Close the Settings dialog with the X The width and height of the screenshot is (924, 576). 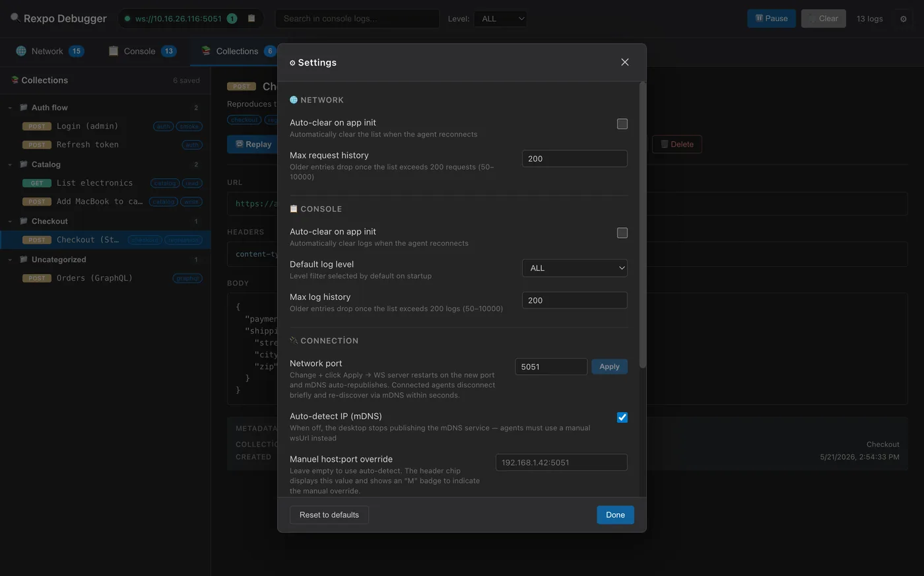[x=624, y=62]
